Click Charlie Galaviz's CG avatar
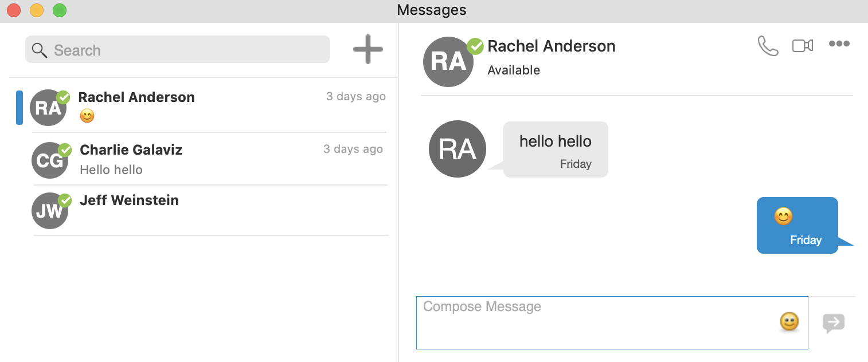This screenshot has width=868, height=362. (50, 160)
